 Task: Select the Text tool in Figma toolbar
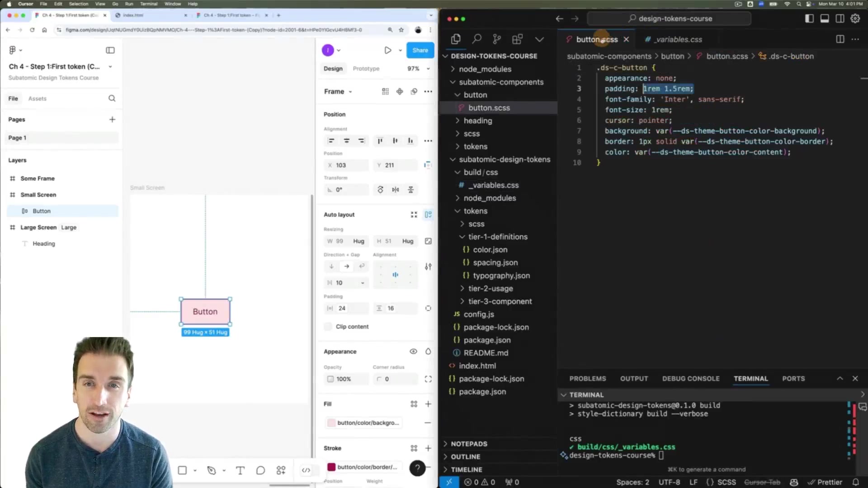pyautogui.click(x=240, y=470)
